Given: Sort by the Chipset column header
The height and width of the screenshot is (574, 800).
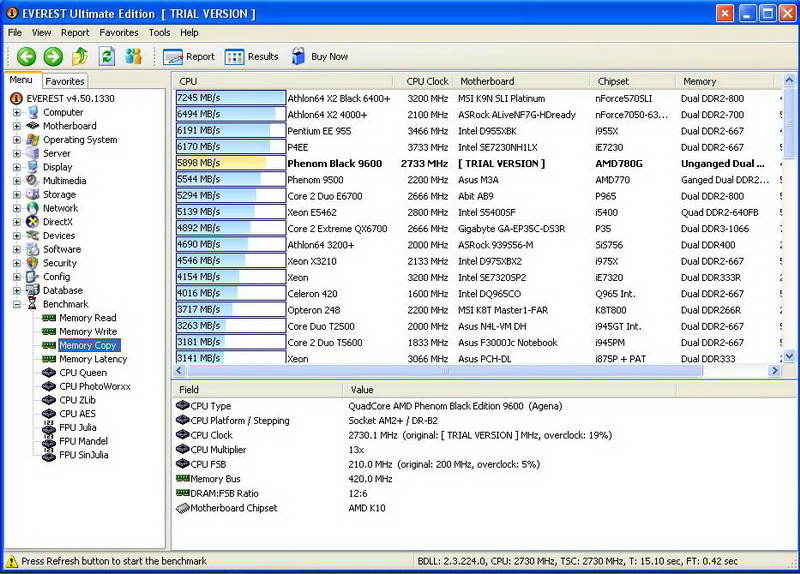Looking at the screenshot, I should [x=633, y=81].
